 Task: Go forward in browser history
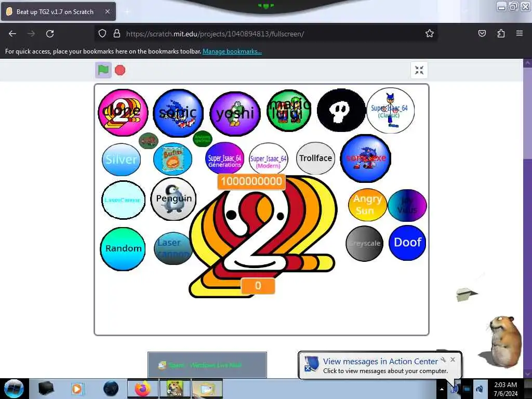[31, 34]
